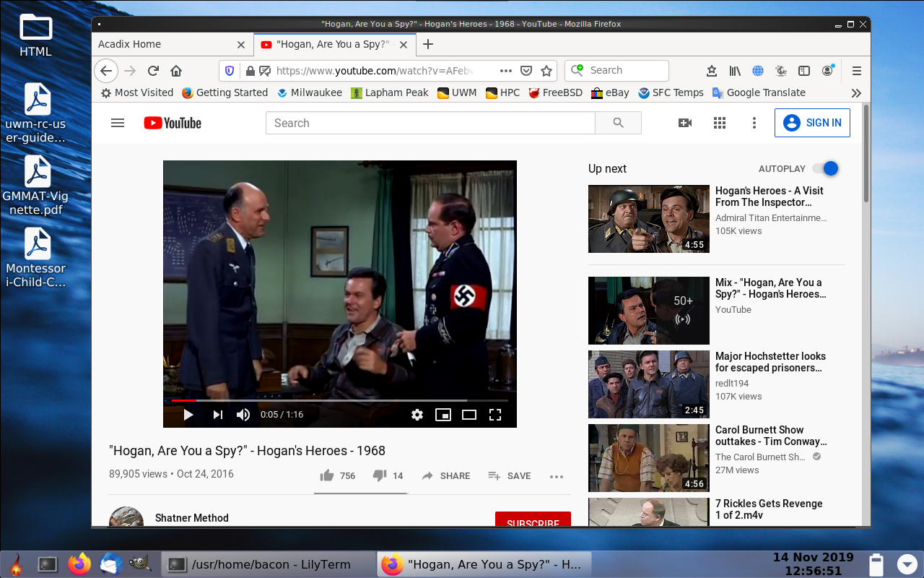The image size is (924, 578).
Task: Open Carol Burnett Show outtakes thumbnail
Action: tap(649, 458)
